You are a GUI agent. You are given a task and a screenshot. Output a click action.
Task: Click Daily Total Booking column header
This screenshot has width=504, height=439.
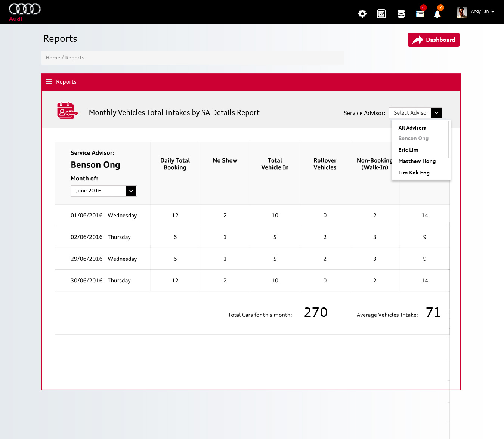click(x=175, y=164)
